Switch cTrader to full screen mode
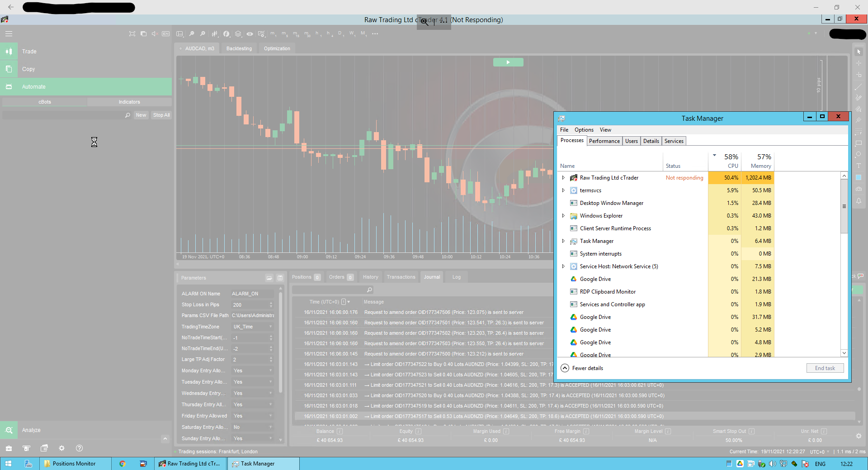Image resolution: width=868 pixels, height=470 pixels. click(x=132, y=33)
